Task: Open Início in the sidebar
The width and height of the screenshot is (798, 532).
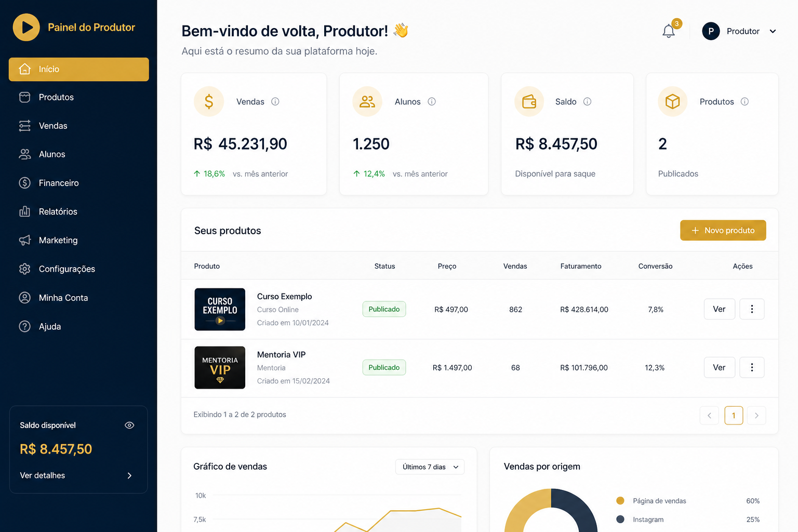Action: (x=79, y=69)
